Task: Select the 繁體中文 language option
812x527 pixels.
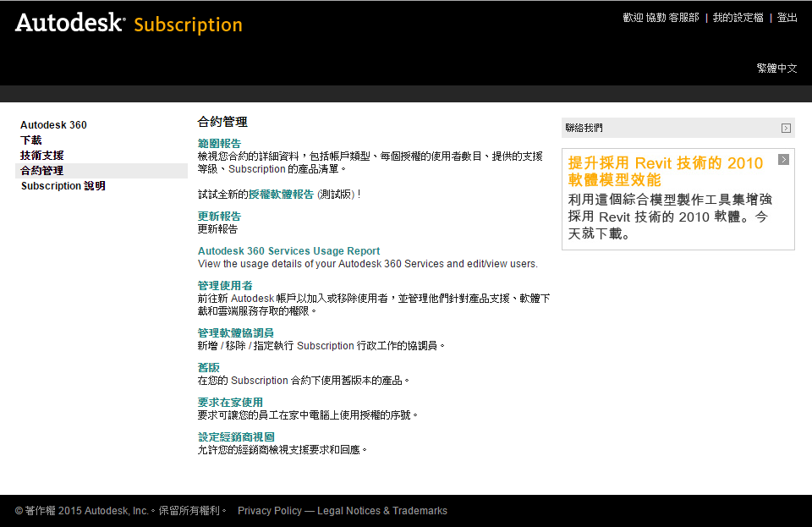Action: tap(776, 69)
